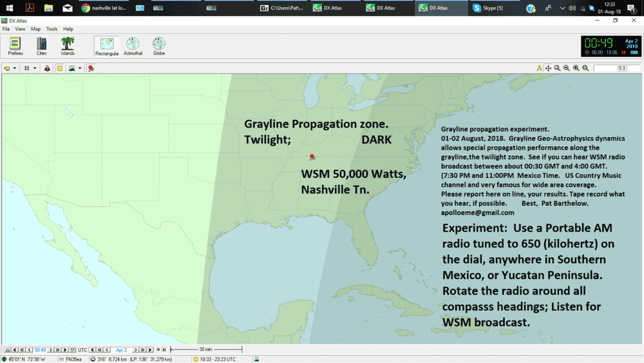
Task: Switch to the Cities view
Action: tap(41, 46)
